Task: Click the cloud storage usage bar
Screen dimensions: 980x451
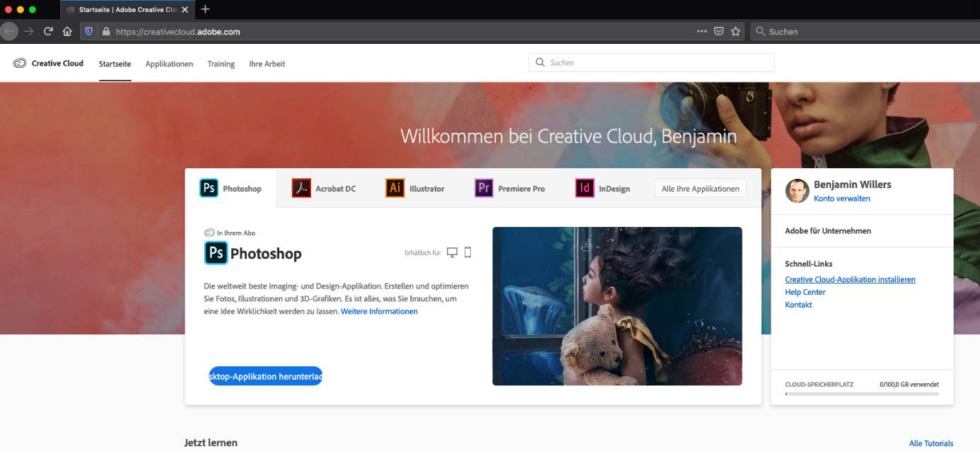Action: 862,394
